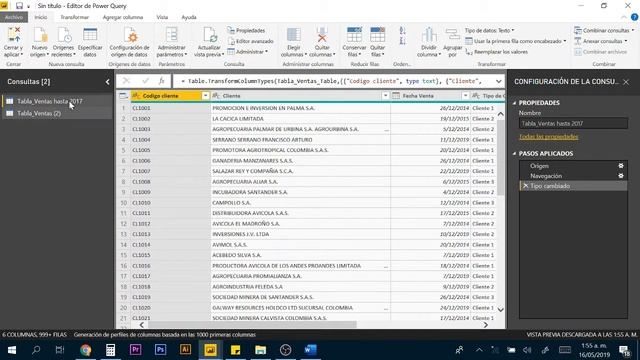
Task: Click Agrupar por icon
Action: (x=452, y=35)
